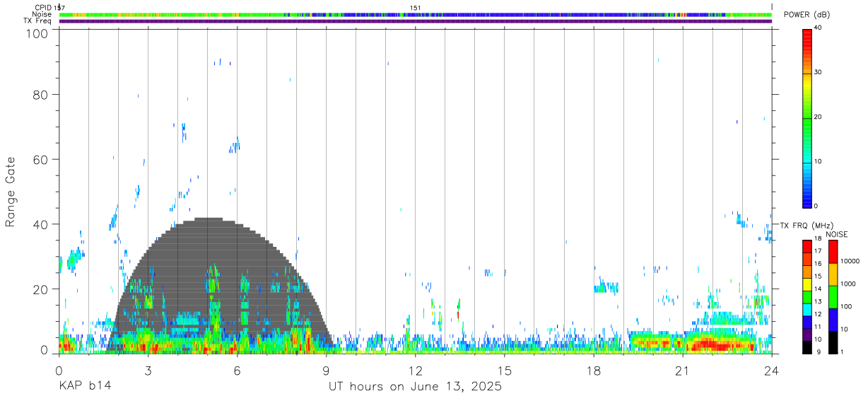This screenshot has width=868, height=401.
Task: Click the 'NOISE' legend title
Action: click(x=836, y=234)
